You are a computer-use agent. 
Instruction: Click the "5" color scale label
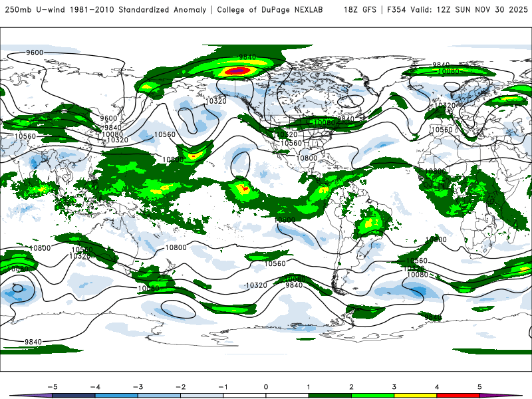point(479,387)
